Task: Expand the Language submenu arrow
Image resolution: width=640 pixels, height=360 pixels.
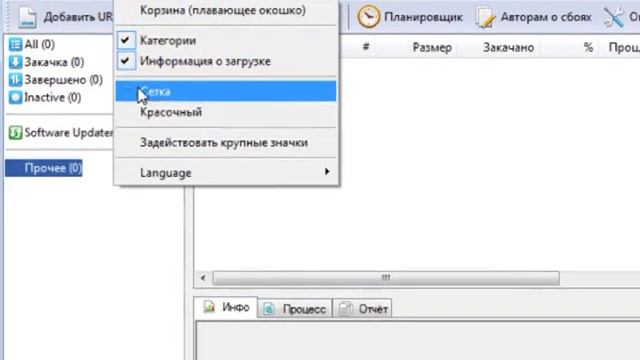Action: (327, 172)
